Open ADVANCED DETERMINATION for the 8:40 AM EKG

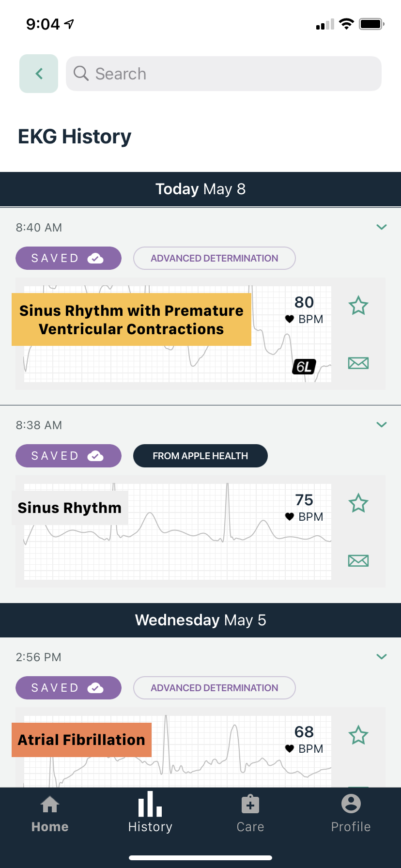click(214, 258)
